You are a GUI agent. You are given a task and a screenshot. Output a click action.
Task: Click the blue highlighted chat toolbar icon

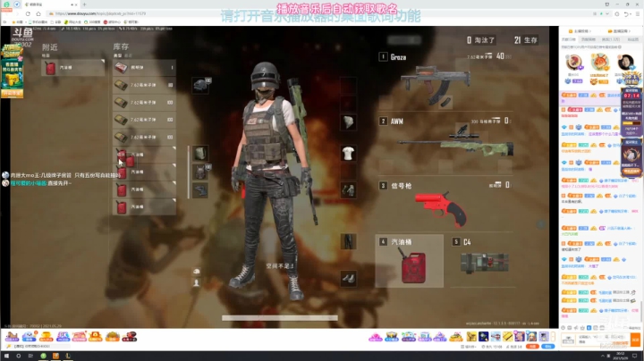point(589,328)
